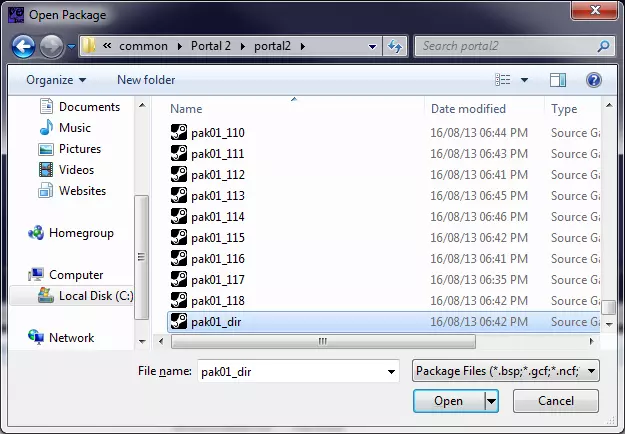This screenshot has height=434, width=625.
Task: Click the folder icon in address bar
Action: pyautogui.click(x=88, y=46)
